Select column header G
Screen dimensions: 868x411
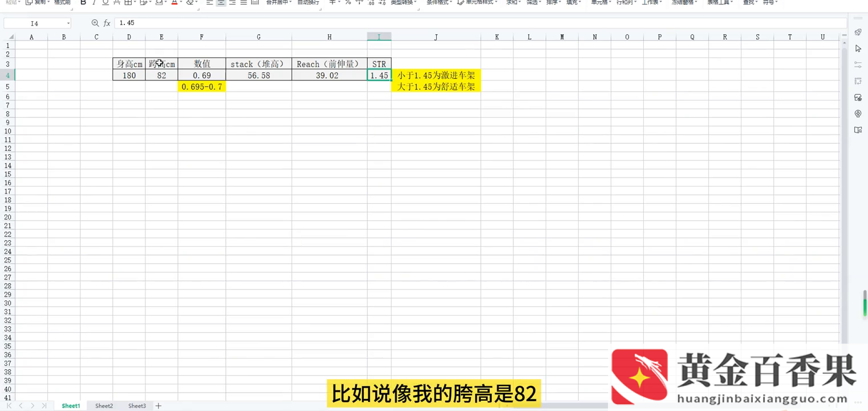tap(258, 37)
